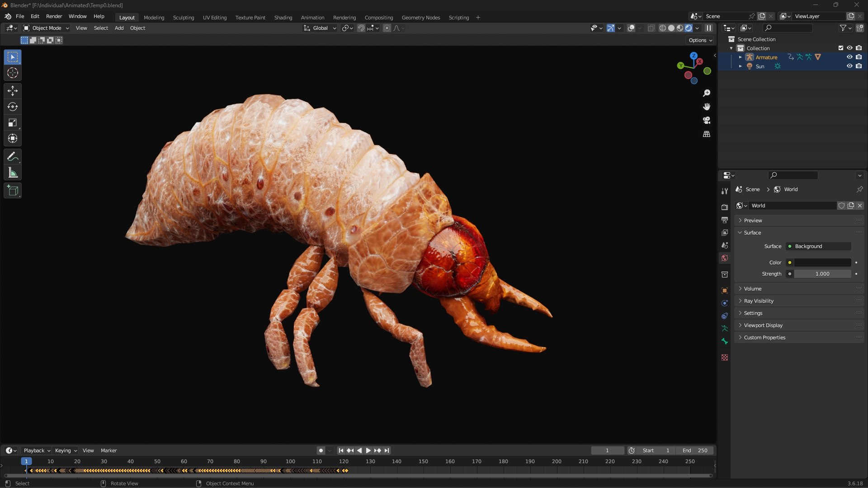Expand the Ray Visibility panel
This screenshot has height=488, width=868.
[799, 301]
